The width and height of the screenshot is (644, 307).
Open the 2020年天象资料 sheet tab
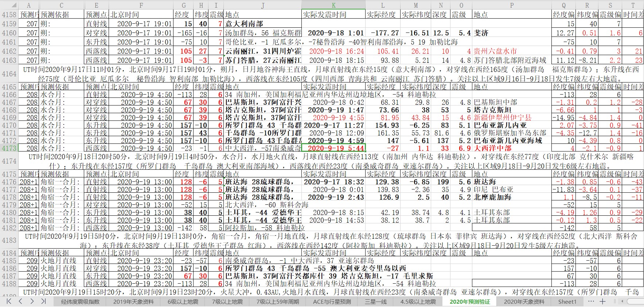pyautogui.click(x=524, y=302)
